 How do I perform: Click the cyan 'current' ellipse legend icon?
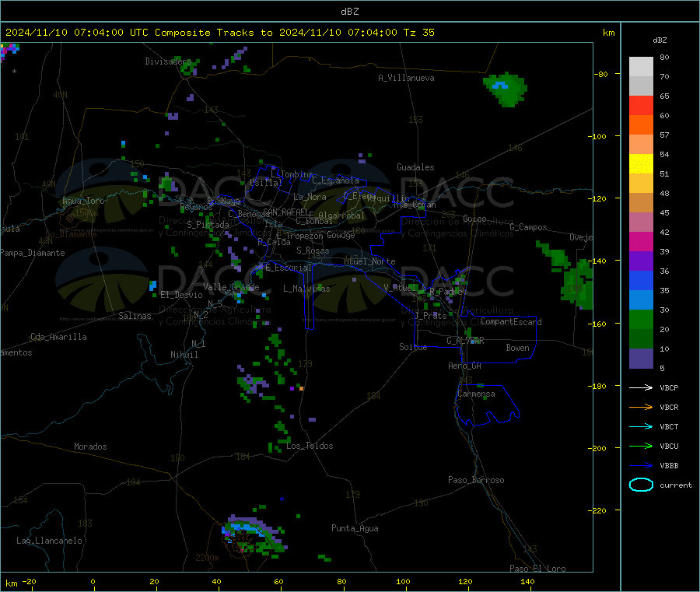coord(641,485)
